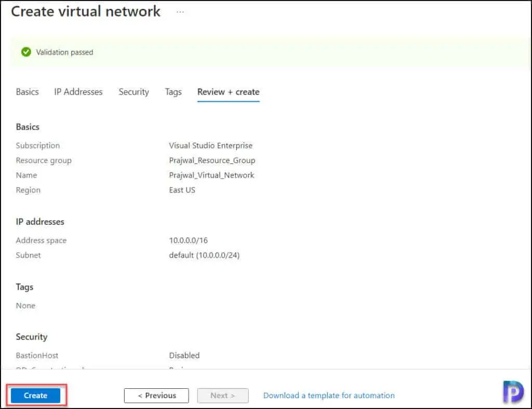Click the Security section heading in the summary
This screenshot has width=532, height=409.
[x=32, y=337]
